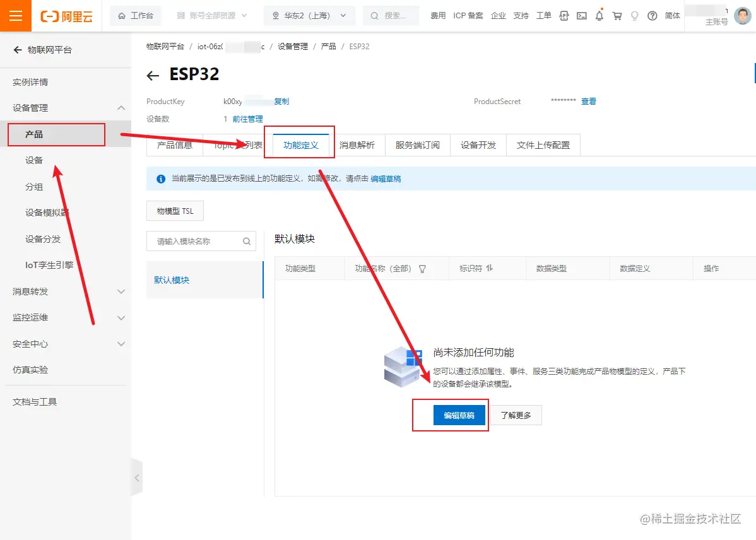Switch to the 服务端订阅 tab

pyautogui.click(x=418, y=144)
